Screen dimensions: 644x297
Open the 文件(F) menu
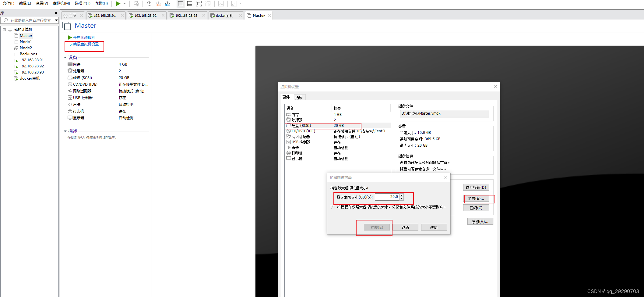pos(8,3)
